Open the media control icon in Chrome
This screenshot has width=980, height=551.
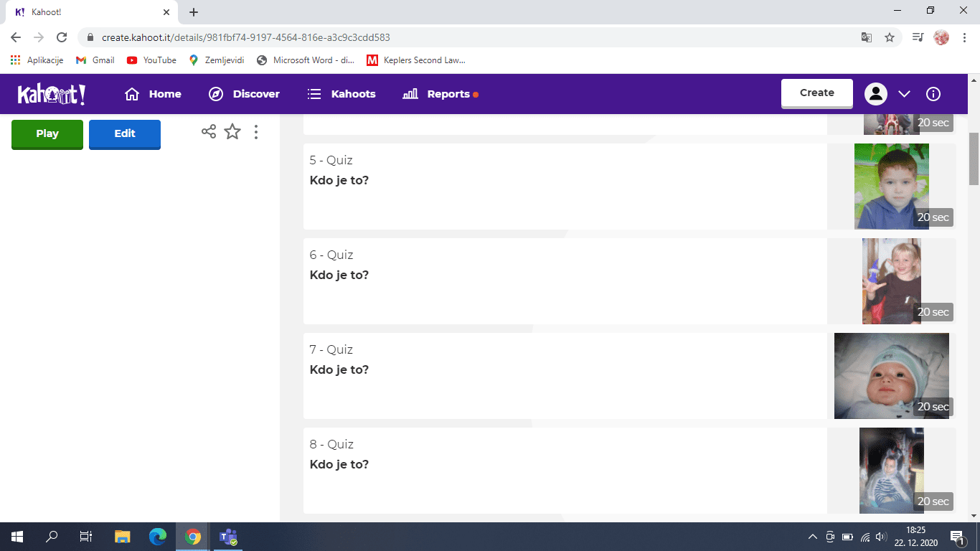918,37
